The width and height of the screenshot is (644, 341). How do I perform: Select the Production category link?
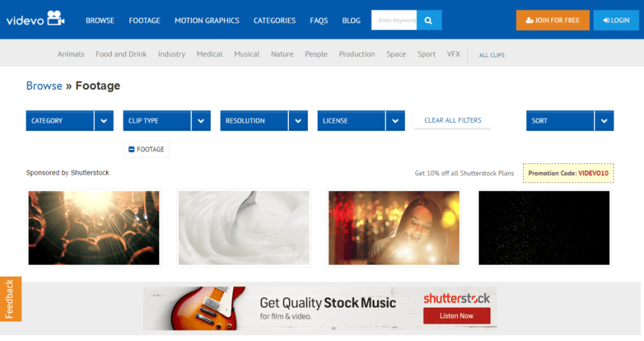click(x=357, y=54)
